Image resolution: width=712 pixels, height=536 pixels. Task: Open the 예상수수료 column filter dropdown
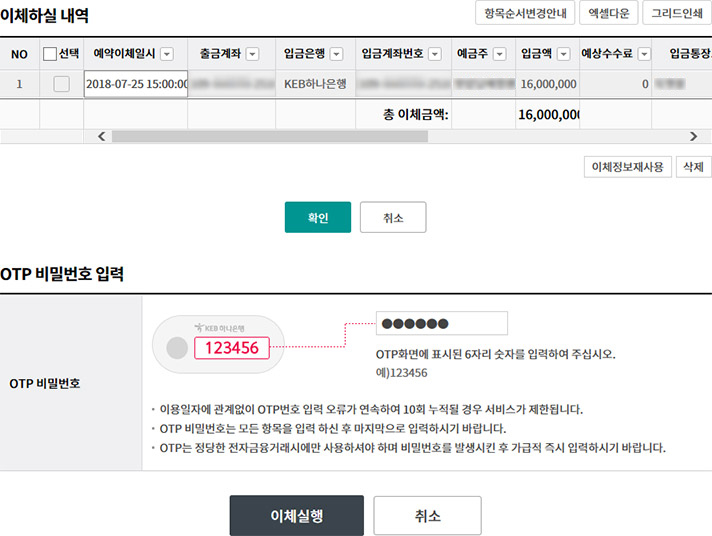[x=644, y=54]
